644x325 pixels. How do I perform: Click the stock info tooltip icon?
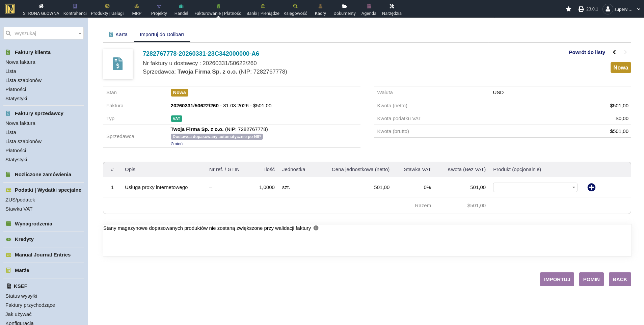click(316, 228)
